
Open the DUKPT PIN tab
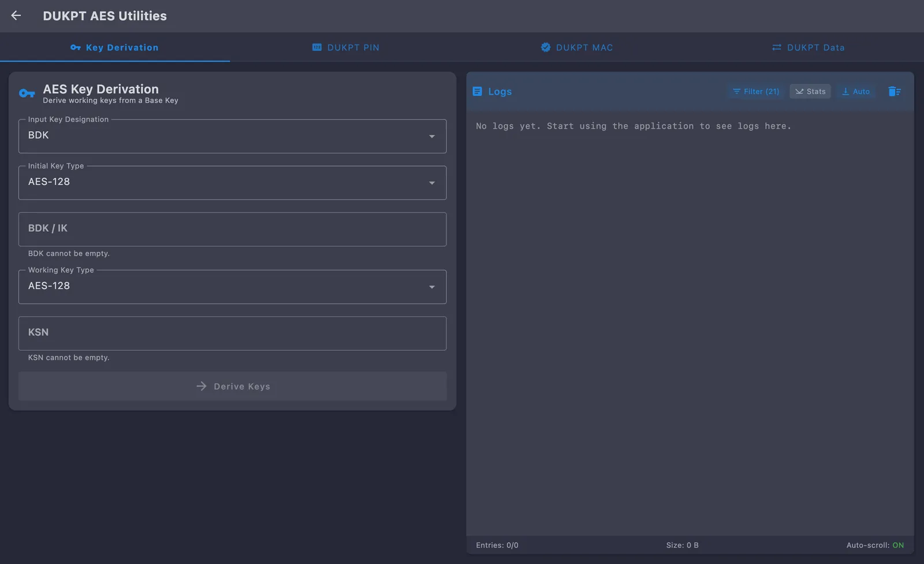(x=345, y=47)
